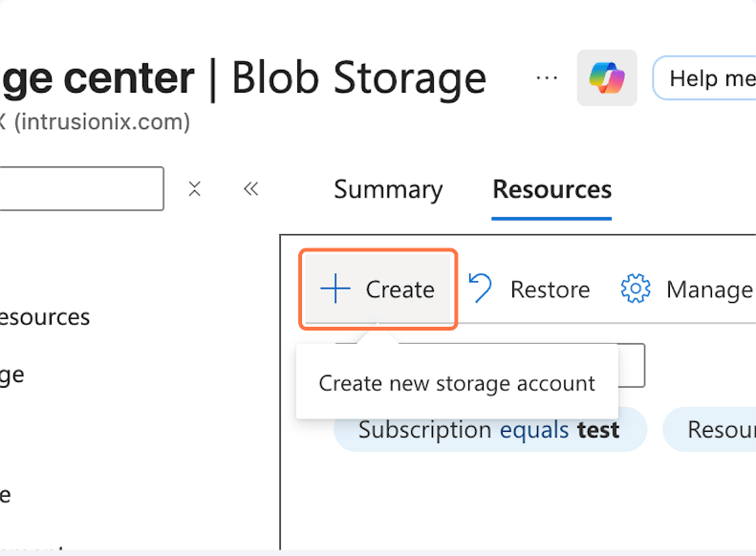This screenshot has width=756, height=556.
Task: Open the Copilot icon in header
Action: point(607,77)
